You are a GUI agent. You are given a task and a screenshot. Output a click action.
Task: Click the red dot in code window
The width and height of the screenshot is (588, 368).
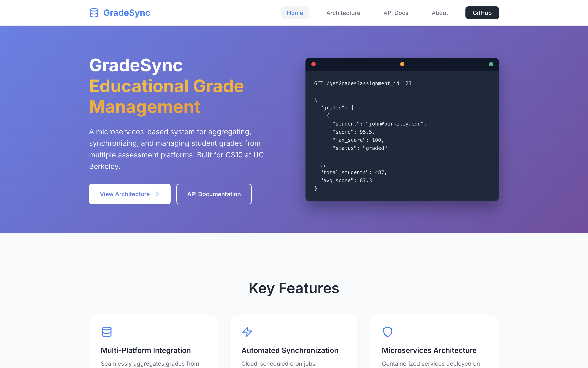pos(313,64)
